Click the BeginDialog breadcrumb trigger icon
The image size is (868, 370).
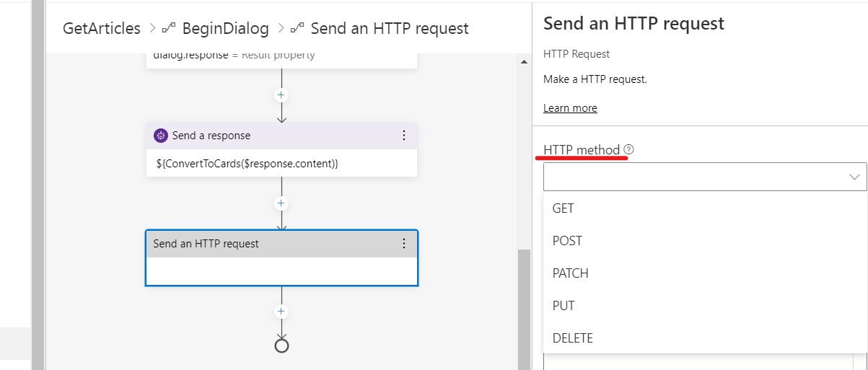[x=168, y=29]
